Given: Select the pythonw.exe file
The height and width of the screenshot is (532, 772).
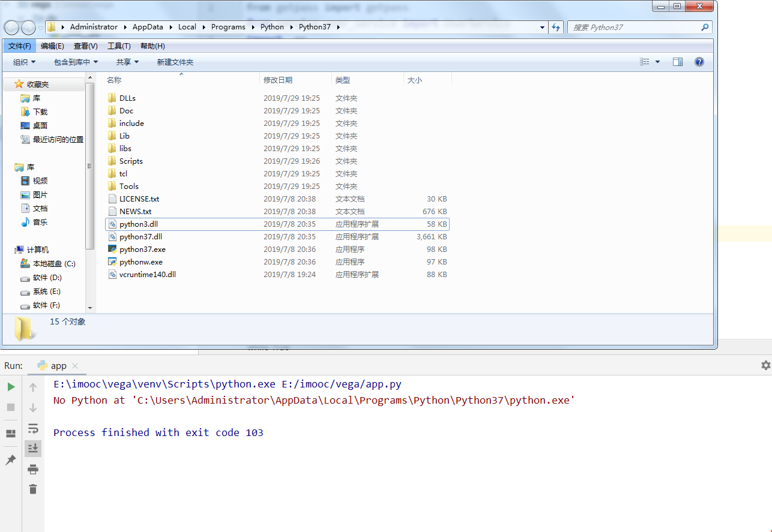Looking at the screenshot, I should tap(140, 262).
